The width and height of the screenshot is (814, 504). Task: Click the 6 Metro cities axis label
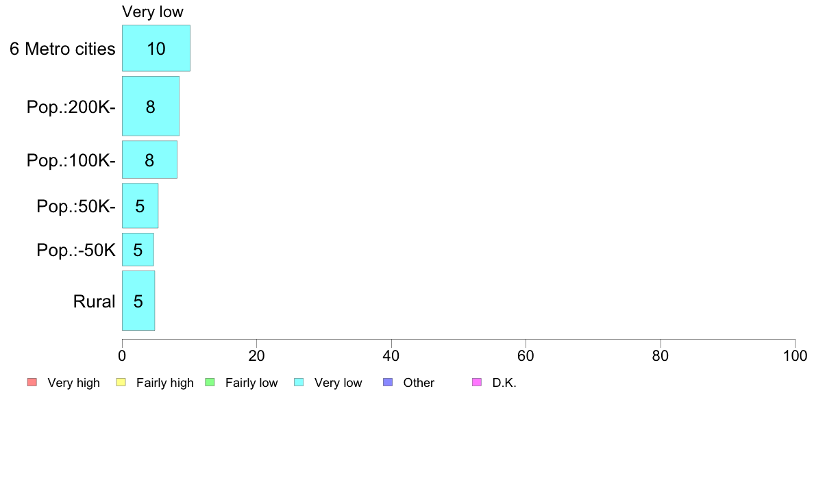(62, 49)
